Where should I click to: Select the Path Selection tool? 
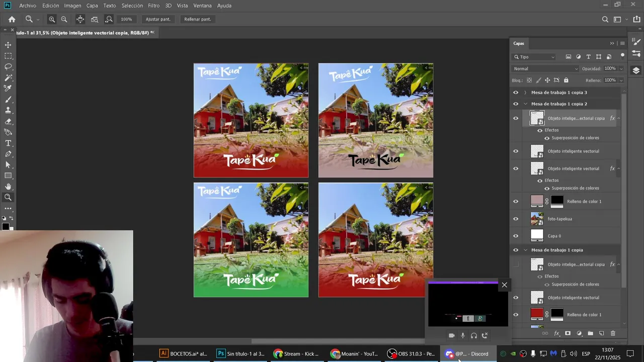point(8,165)
